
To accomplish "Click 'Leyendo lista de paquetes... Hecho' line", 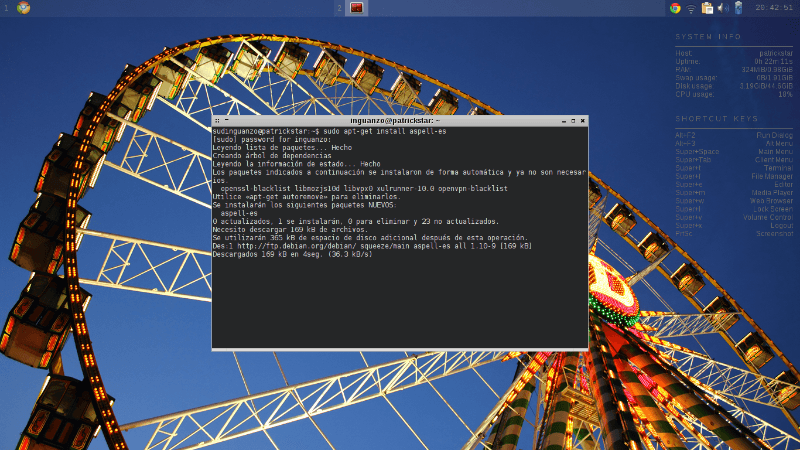I will tap(282, 147).
